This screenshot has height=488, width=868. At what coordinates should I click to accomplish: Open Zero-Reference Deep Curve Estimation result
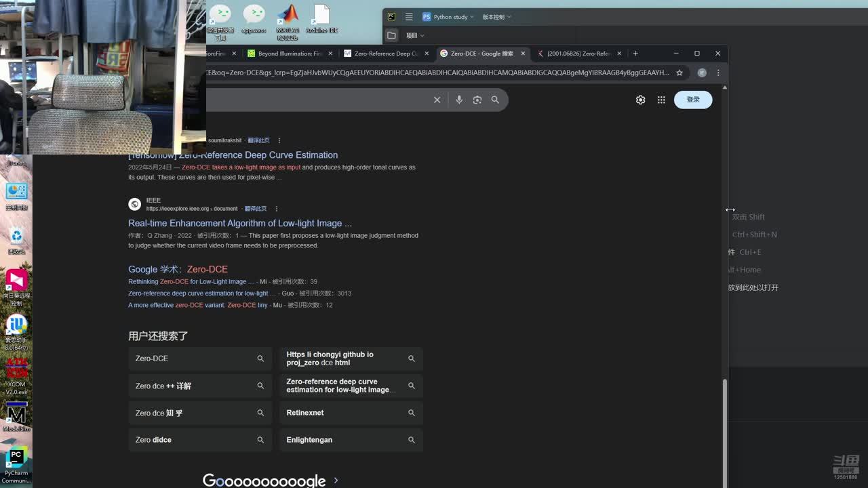pos(233,155)
